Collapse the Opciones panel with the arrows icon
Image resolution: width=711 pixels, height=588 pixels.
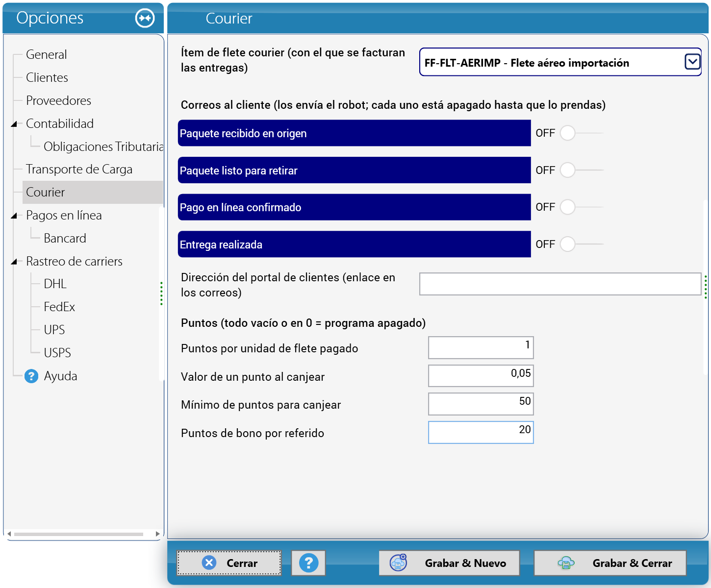[x=145, y=18]
